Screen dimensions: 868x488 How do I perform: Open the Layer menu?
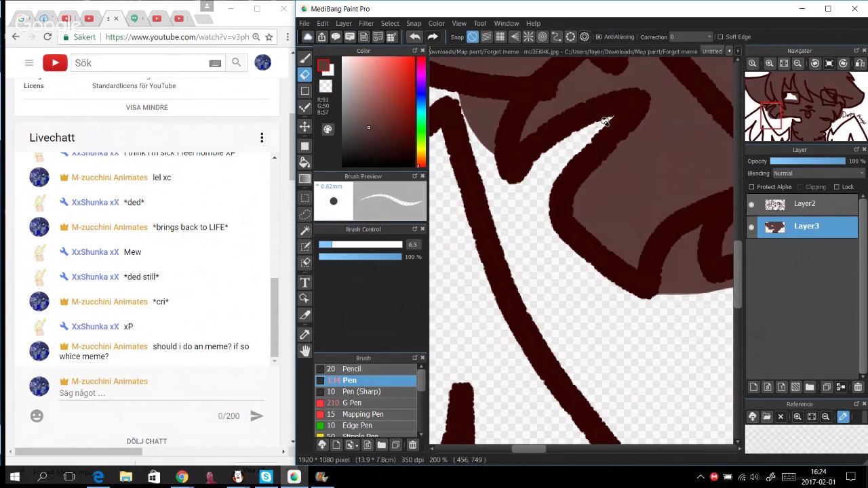click(344, 24)
